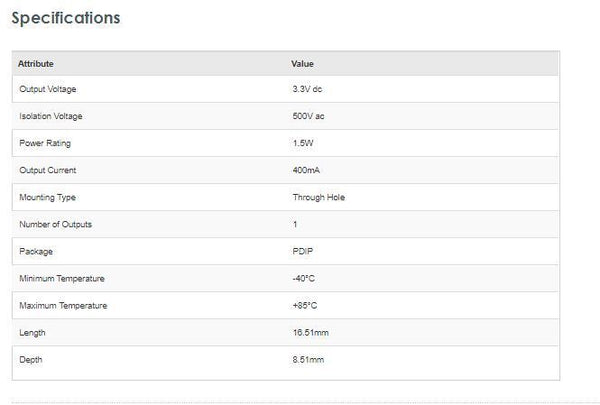Click the 500V ac value

coord(307,116)
